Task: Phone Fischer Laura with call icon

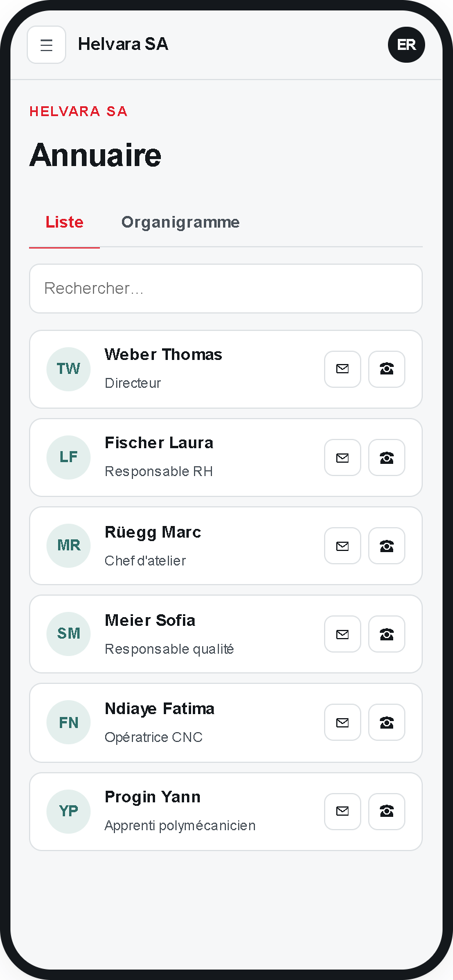Action: [x=387, y=457]
